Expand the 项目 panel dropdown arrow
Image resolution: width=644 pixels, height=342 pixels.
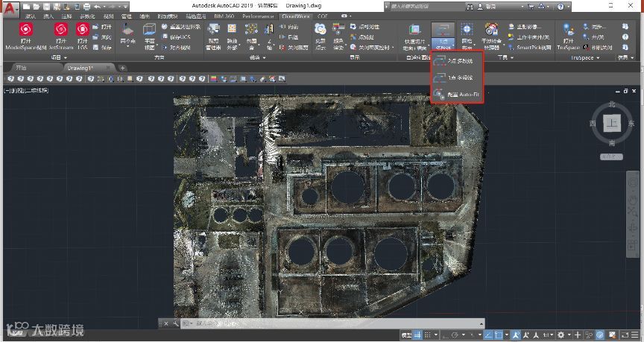[64, 57]
